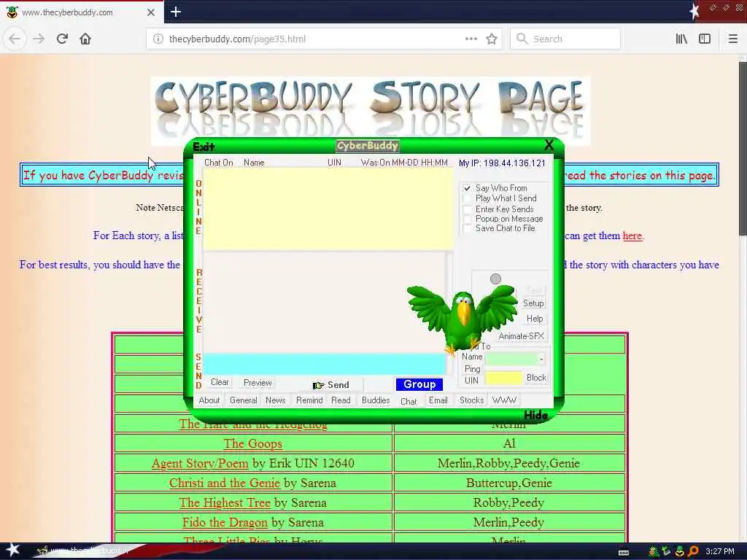Click the blue Group button

419,384
